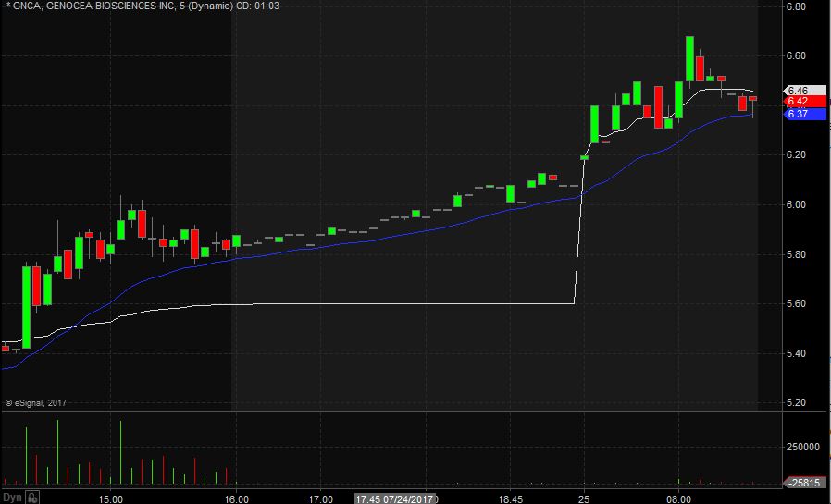The width and height of the screenshot is (831, 504).
Task: Click the time lock icon beside Dyn
Action: click(32, 498)
